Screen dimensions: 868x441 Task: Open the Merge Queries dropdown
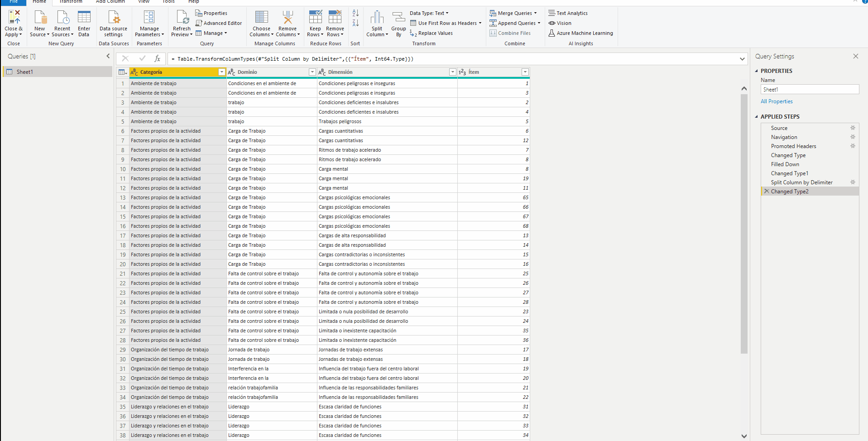pyautogui.click(x=513, y=13)
